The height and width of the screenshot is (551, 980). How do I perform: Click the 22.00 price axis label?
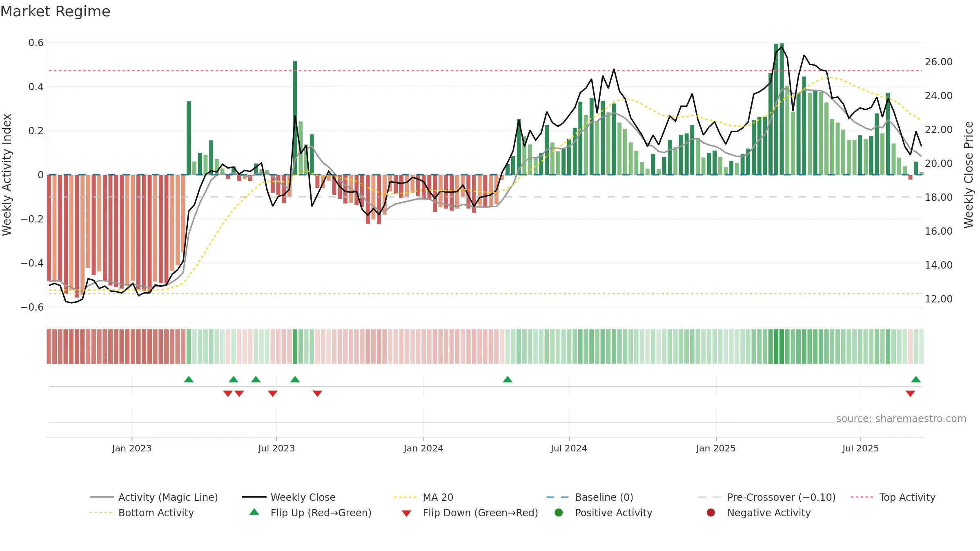click(939, 130)
